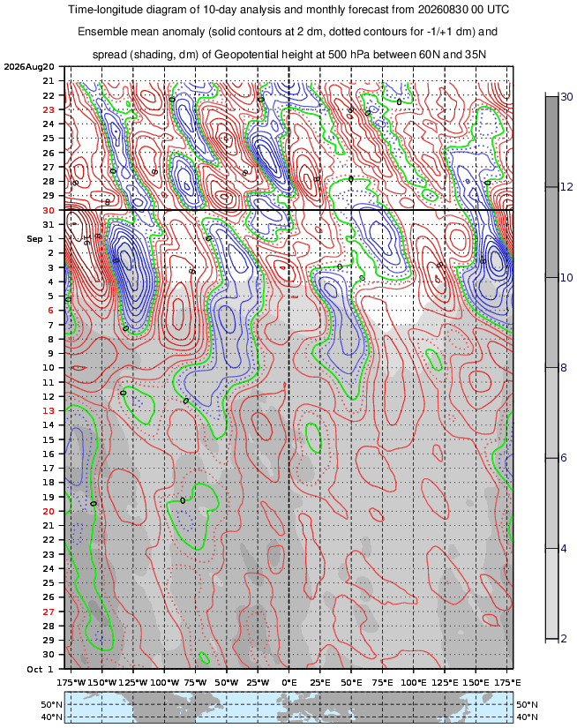Click the "31" date label on the y-axis
Image resolution: width=577 pixels, height=728 pixels.
pyautogui.click(x=49, y=225)
